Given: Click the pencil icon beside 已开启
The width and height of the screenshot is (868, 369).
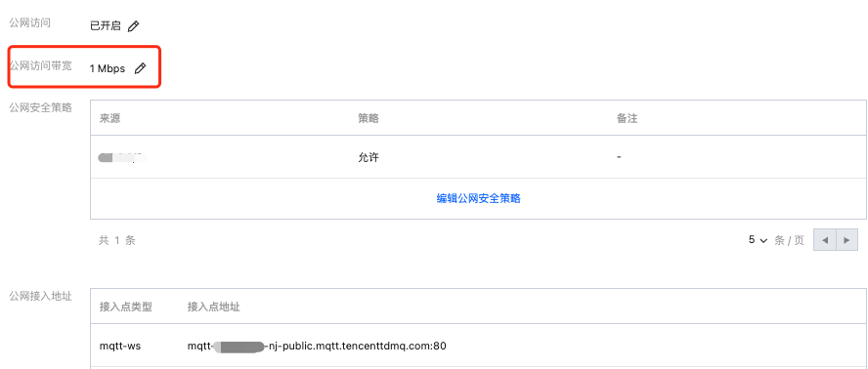Looking at the screenshot, I should (x=133, y=26).
